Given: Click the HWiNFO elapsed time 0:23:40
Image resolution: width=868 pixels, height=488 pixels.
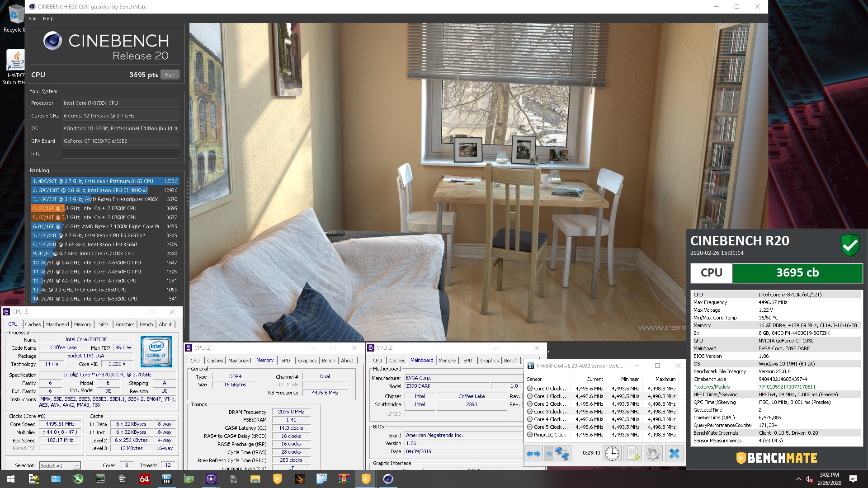Looking at the screenshot, I should point(591,453).
